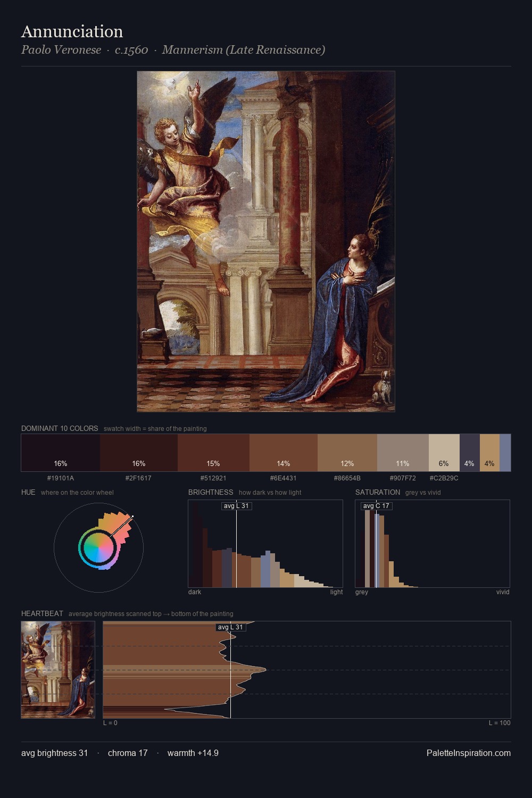Click the 'dark' axis label

tap(195, 592)
